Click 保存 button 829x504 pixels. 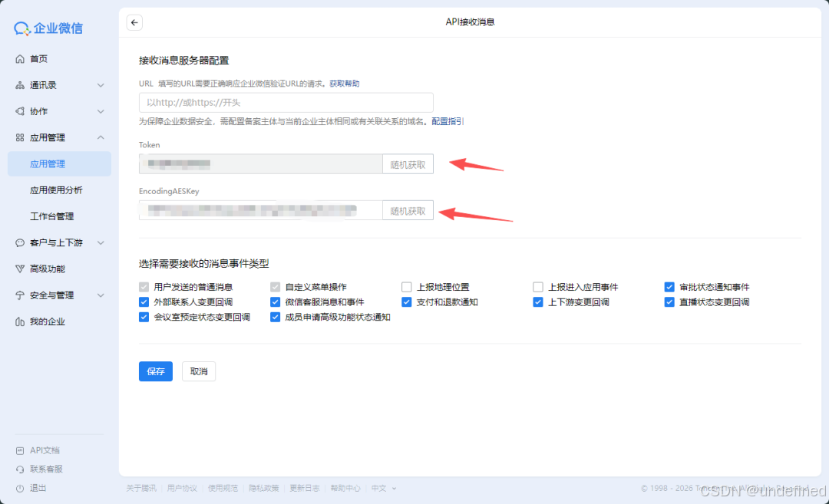[x=155, y=371]
